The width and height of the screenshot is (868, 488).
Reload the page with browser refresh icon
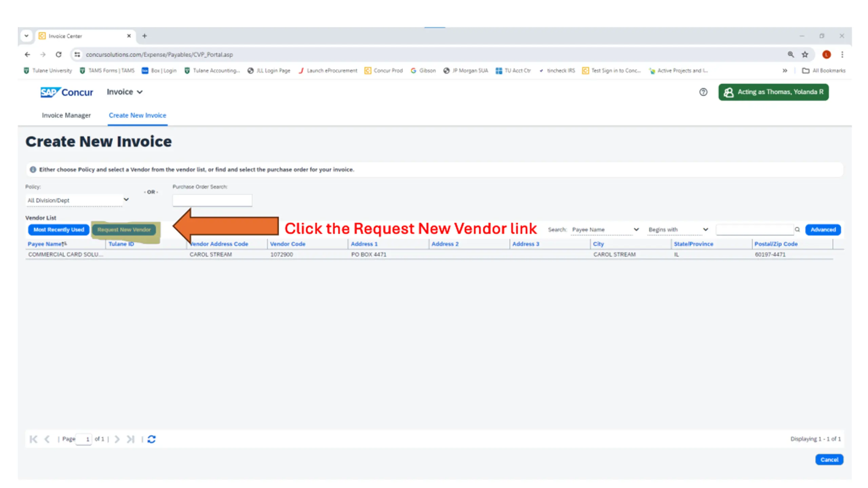click(59, 55)
